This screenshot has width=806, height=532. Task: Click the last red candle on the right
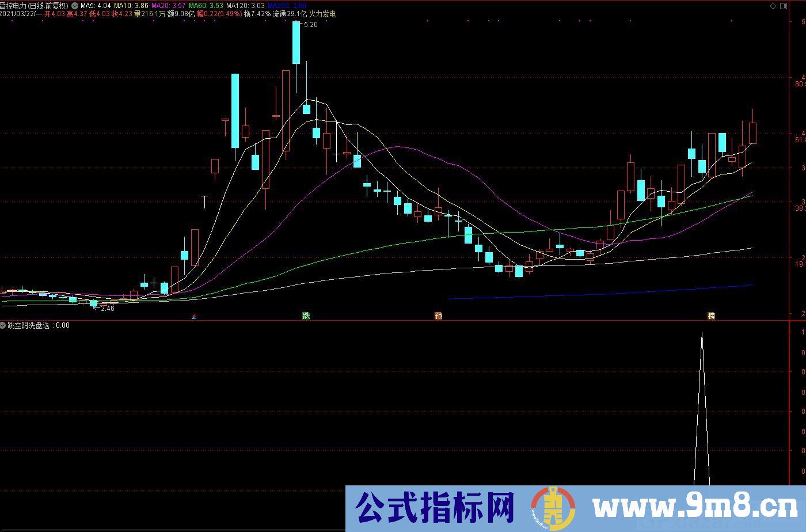click(x=752, y=133)
